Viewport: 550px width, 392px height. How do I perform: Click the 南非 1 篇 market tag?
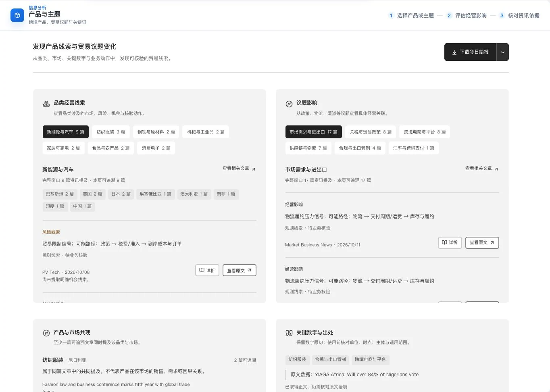coord(226,194)
